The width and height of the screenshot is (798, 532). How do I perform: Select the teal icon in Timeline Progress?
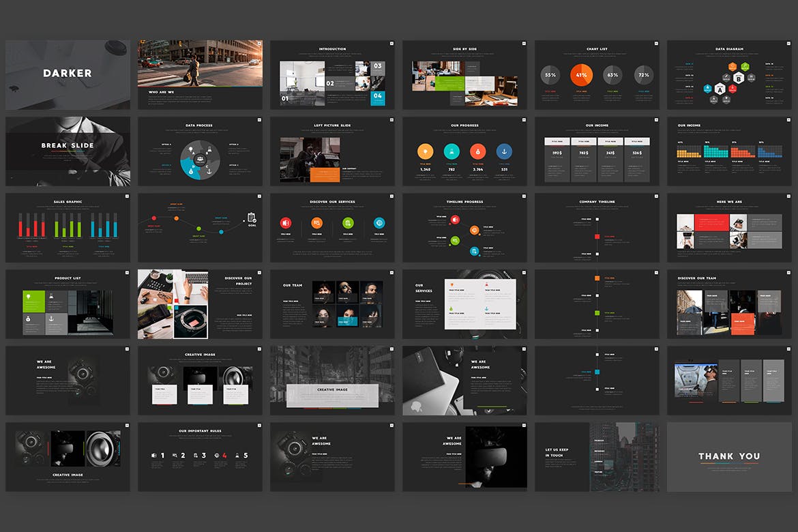pyautogui.click(x=475, y=251)
